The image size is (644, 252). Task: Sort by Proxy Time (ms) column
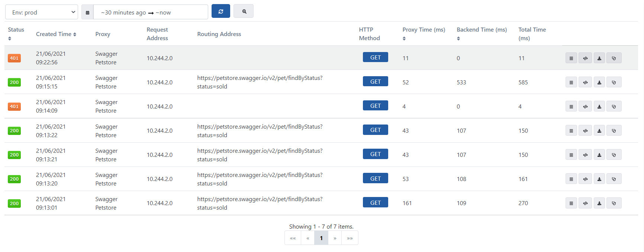click(424, 34)
